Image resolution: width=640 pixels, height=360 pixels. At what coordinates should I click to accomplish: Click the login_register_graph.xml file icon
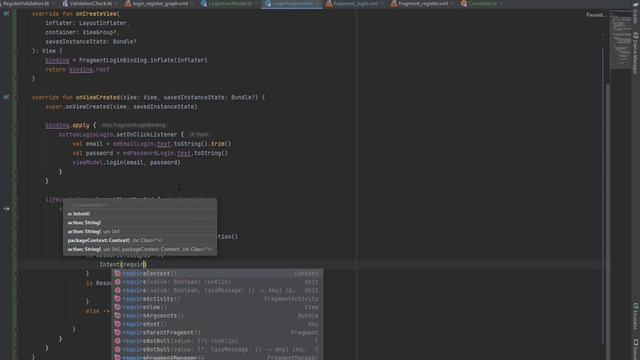point(128,4)
